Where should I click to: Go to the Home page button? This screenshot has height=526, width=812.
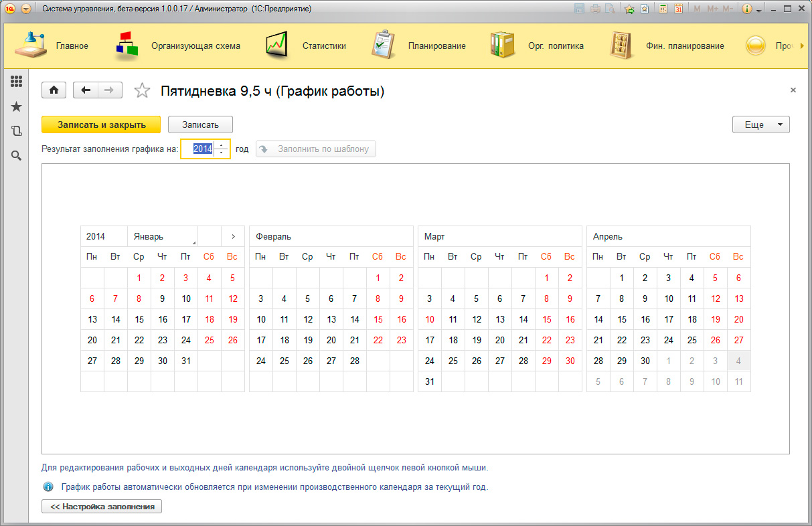point(54,90)
